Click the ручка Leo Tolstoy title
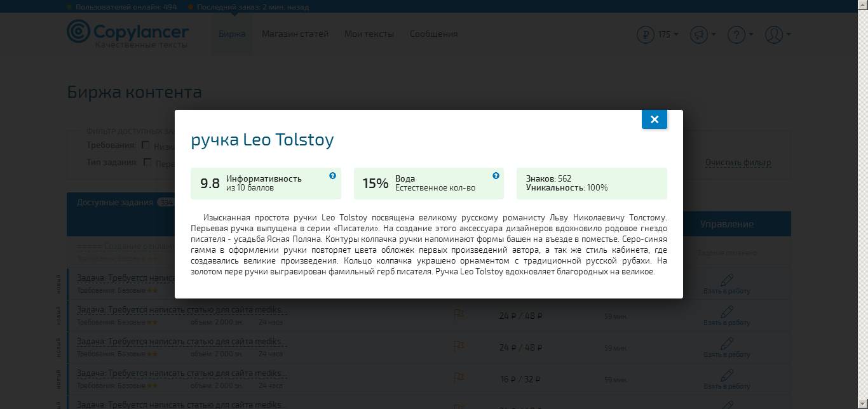This screenshot has width=868, height=409. point(262,140)
